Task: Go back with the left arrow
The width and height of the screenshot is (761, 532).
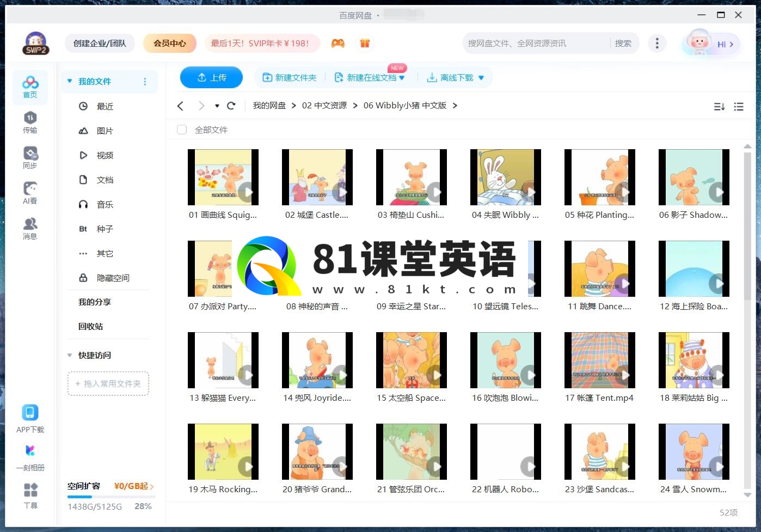Action: (x=181, y=106)
